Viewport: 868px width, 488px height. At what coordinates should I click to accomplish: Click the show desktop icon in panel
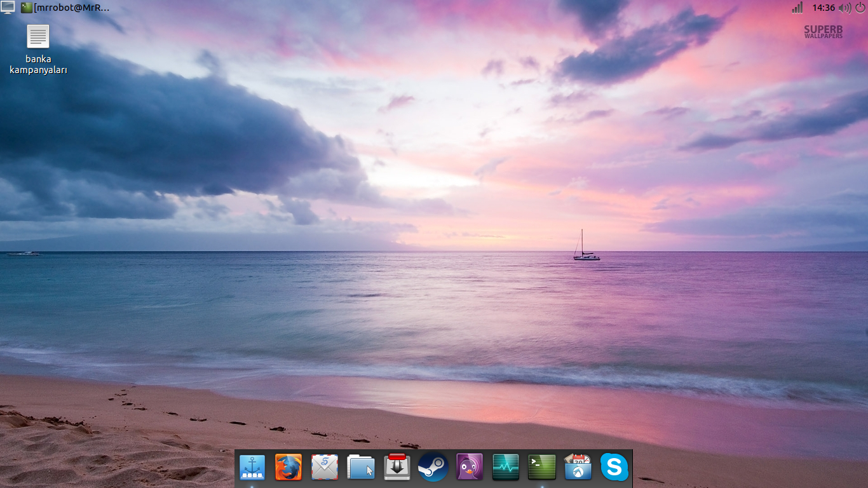8,8
